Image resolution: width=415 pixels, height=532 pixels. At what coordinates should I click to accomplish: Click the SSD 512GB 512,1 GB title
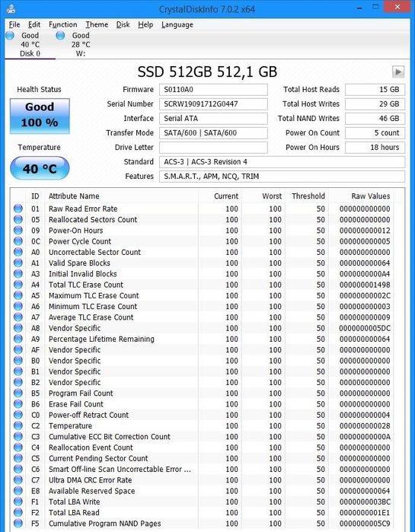click(x=207, y=72)
